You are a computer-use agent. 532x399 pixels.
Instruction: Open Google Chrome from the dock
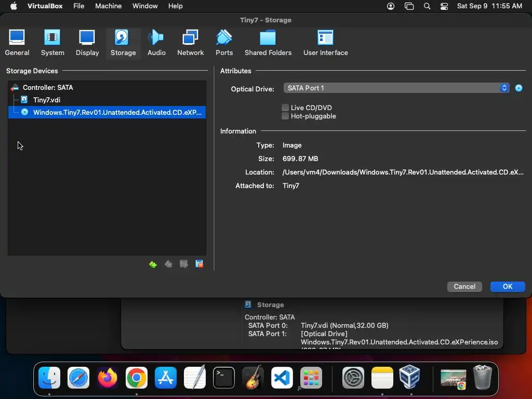click(137, 378)
